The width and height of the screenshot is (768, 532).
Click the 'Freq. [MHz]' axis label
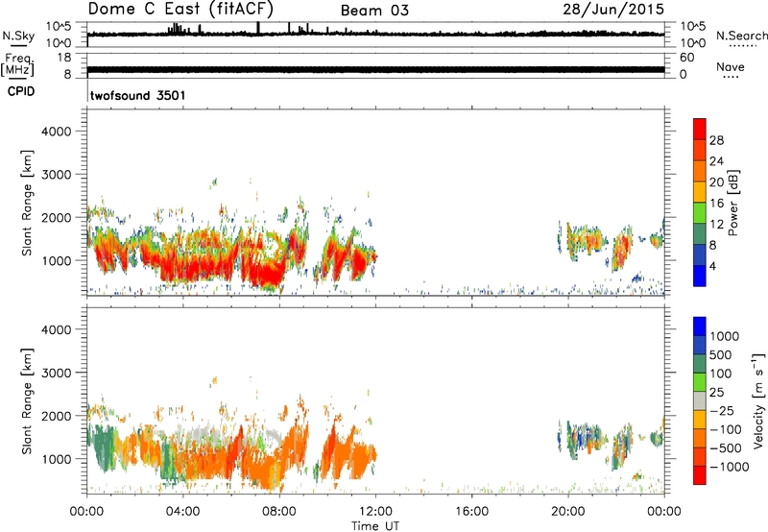(18, 64)
